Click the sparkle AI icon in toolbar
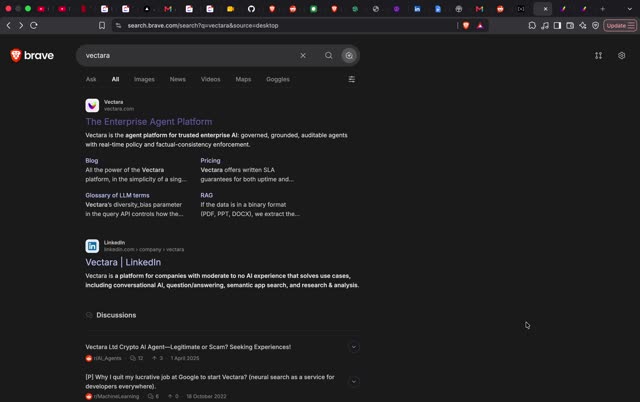 point(583,25)
